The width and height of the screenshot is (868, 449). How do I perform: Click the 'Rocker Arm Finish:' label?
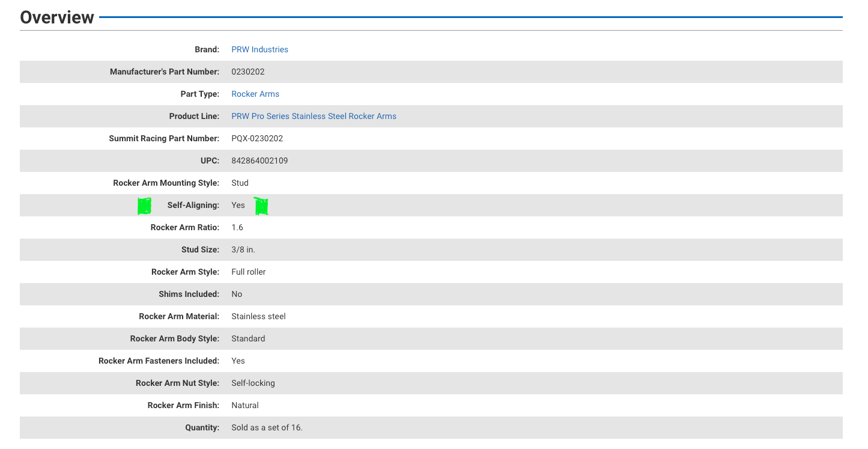(x=184, y=405)
